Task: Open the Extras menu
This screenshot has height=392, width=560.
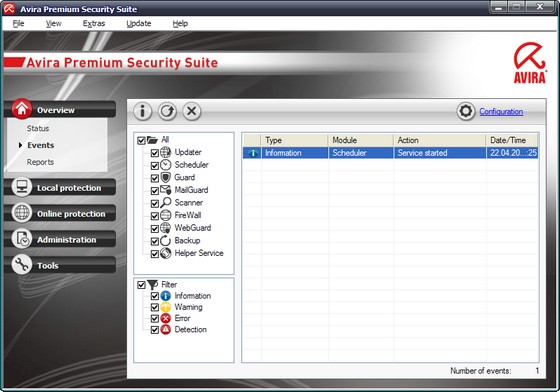Action: tap(94, 24)
